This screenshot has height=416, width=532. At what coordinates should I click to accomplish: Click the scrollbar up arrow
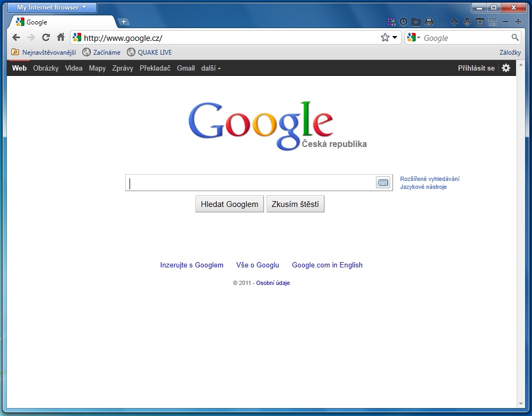pyautogui.click(x=521, y=65)
